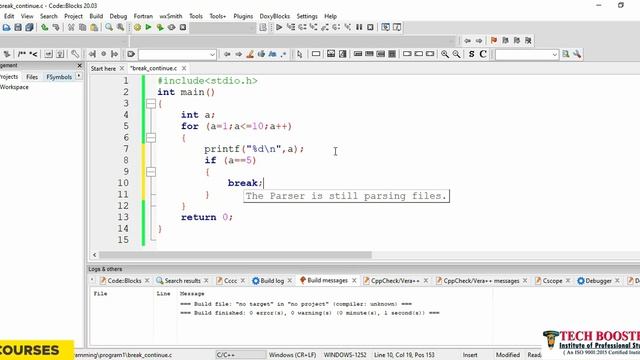Collapse the fold marker on line 3
The height and width of the screenshot is (360, 640).
[151, 104]
